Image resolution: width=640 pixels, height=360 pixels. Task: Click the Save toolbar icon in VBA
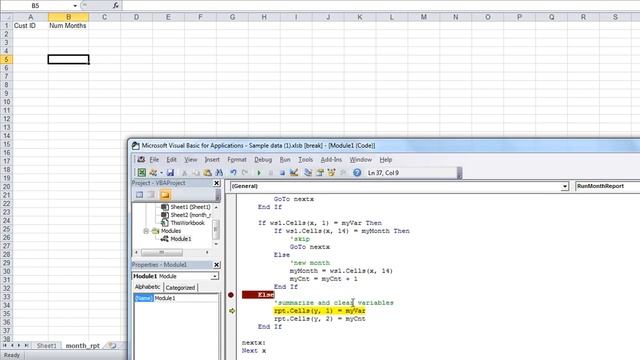(x=170, y=173)
